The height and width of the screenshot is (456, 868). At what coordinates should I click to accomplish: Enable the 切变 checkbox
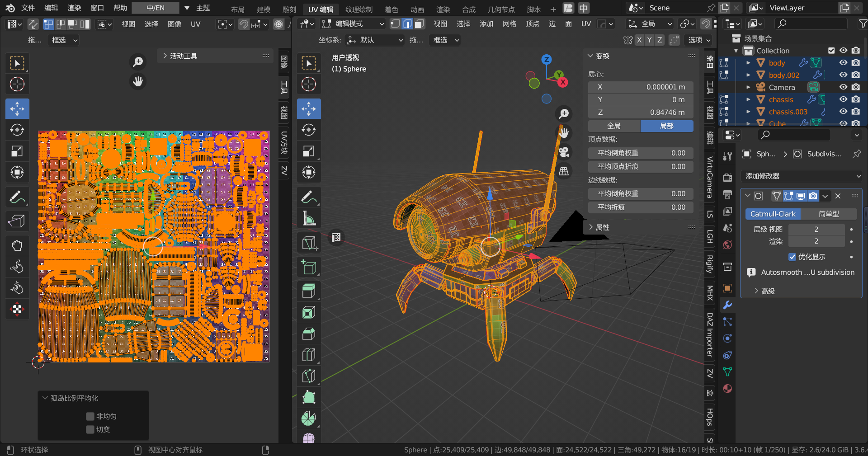pyautogui.click(x=90, y=429)
